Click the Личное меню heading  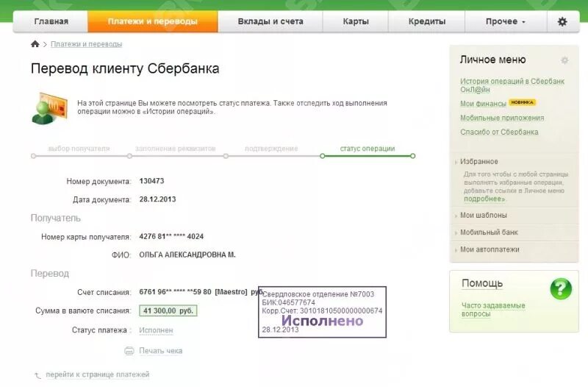pyautogui.click(x=492, y=60)
